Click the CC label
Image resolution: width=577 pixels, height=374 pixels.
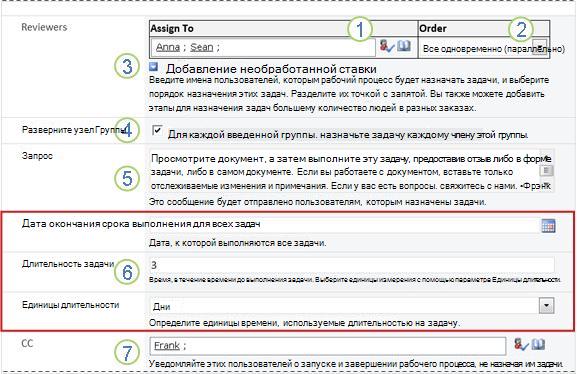coord(27,343)
